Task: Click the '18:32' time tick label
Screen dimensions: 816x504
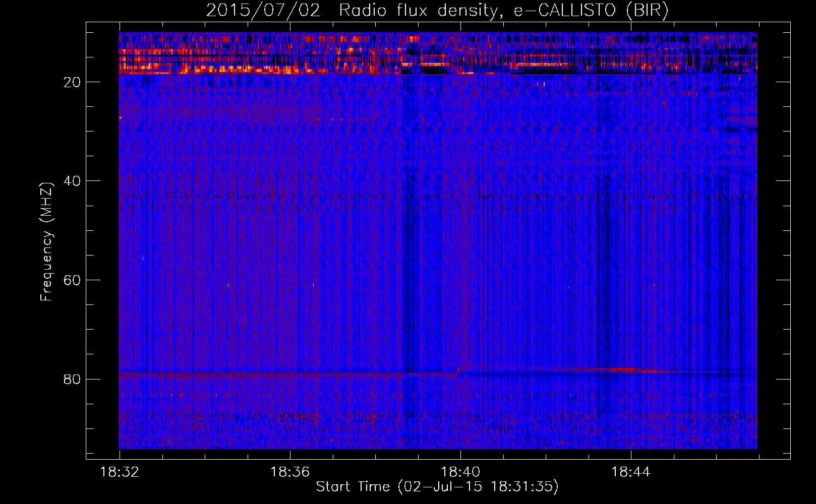Action: (x=120, y=472)
